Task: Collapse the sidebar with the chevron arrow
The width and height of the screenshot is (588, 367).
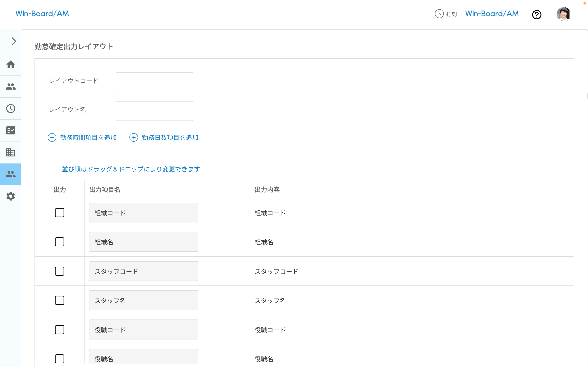Action: pyautogui.click(x=13, y=41)
